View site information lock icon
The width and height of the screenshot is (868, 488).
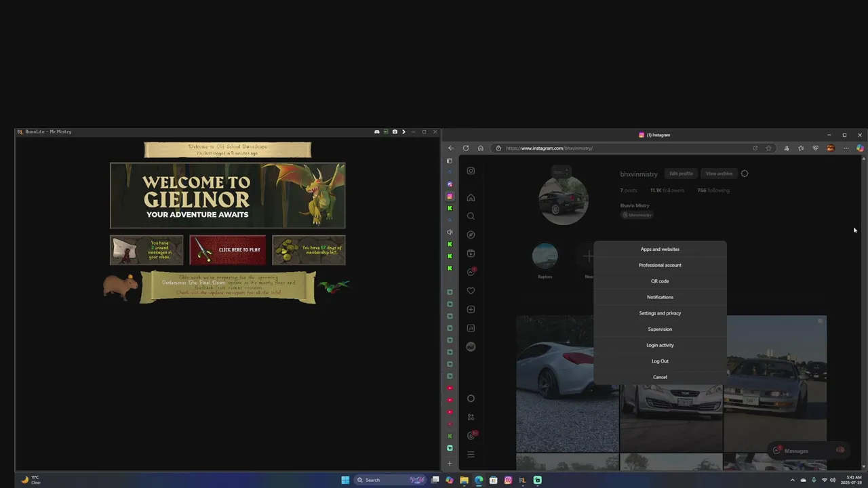[x=498, y=148]
